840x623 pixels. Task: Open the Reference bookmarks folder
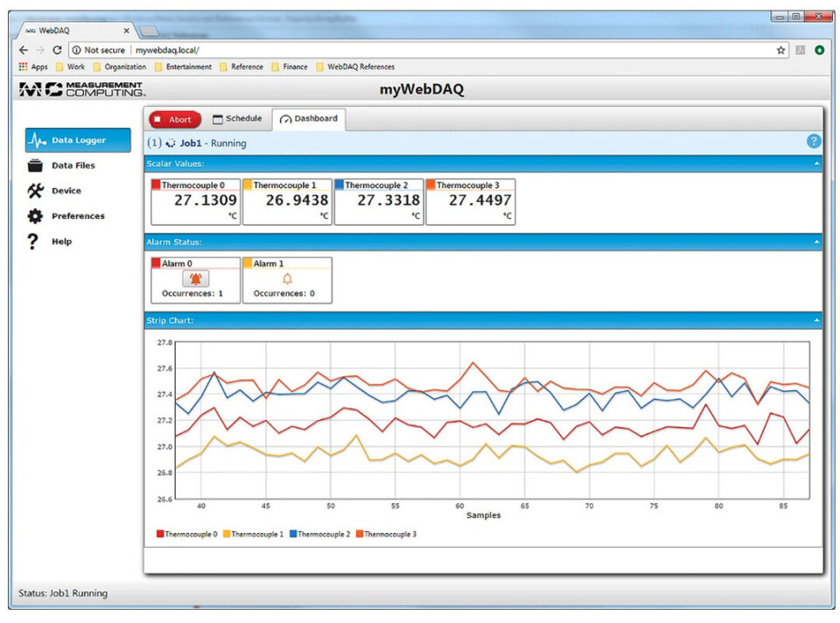pyautogui.click(x=241, y=67)
